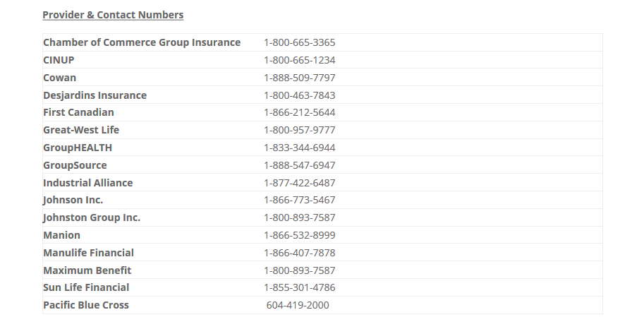644x334 pixels.
Task: Click Great-West Life number 1-800-957-9777
Action: click(299, 130)
